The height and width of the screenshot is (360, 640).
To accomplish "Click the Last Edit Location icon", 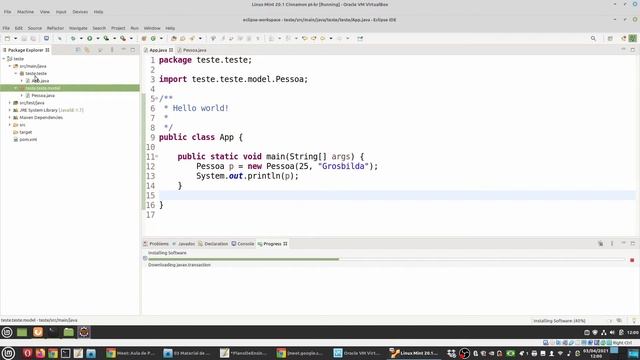I will tap(304, 38).
